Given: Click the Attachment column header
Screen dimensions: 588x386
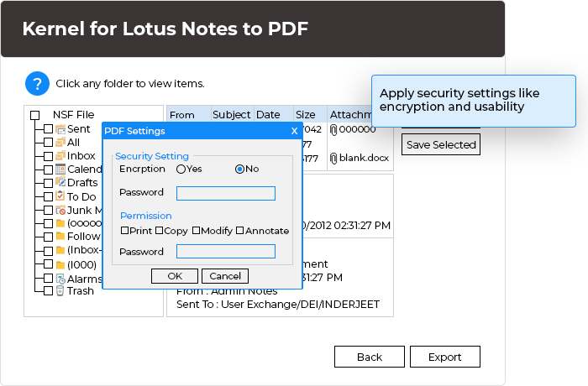Looking at the screenshot, I should coord(349,114).
